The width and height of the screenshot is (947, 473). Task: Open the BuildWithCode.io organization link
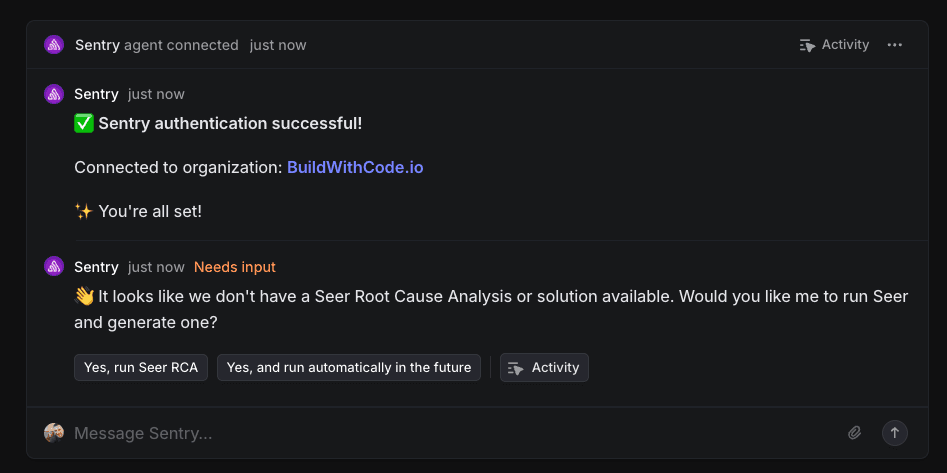point(355,167)
